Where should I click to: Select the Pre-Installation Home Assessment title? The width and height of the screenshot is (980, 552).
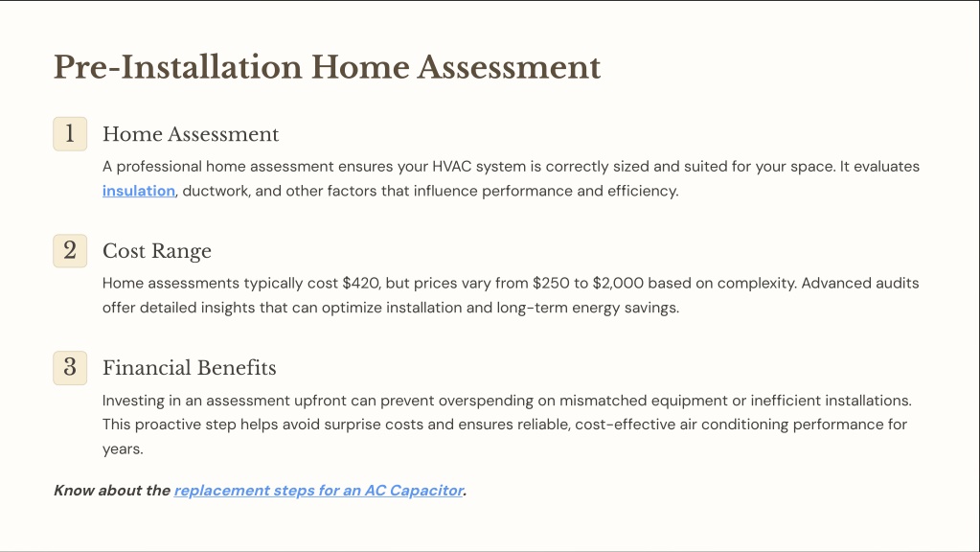(x=327, y=67)
